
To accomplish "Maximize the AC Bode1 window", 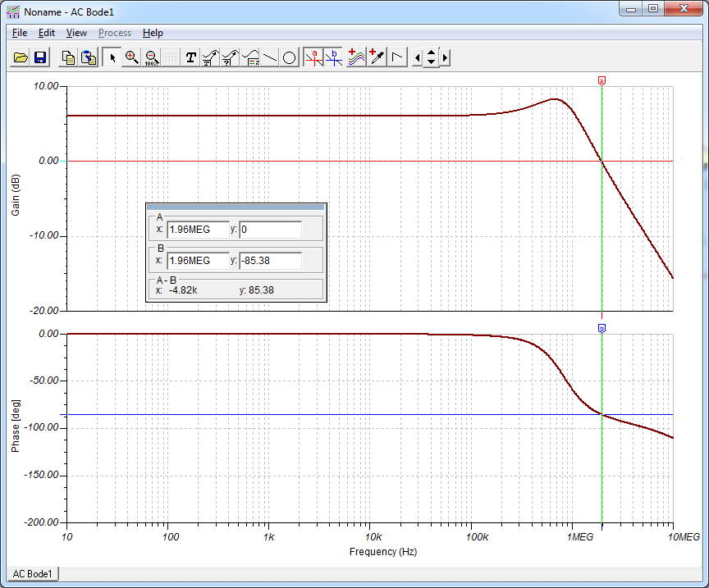I will (653, 8).
